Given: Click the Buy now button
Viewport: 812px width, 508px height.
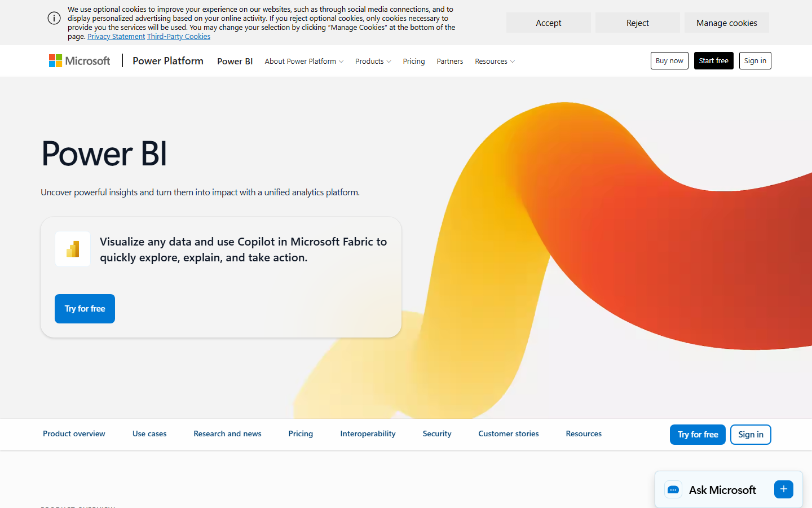Looking at the screenshot, I should 669,61.
